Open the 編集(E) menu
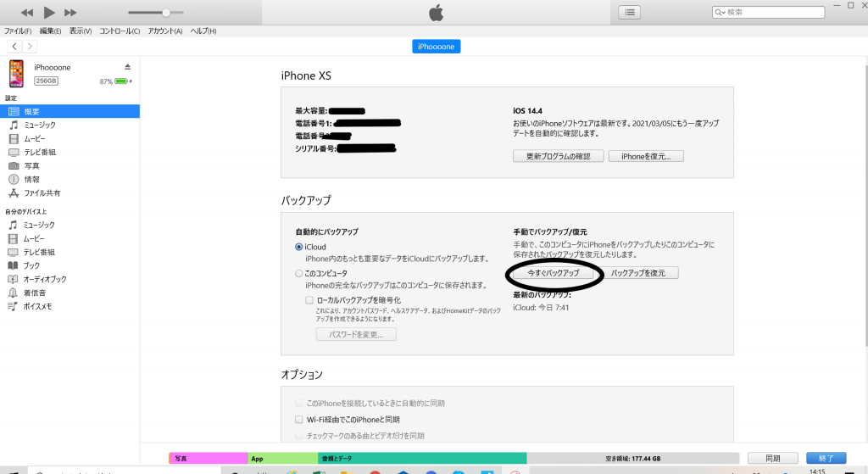The width and height of the screenshot is (868, 474). click(x=50, y=31)
